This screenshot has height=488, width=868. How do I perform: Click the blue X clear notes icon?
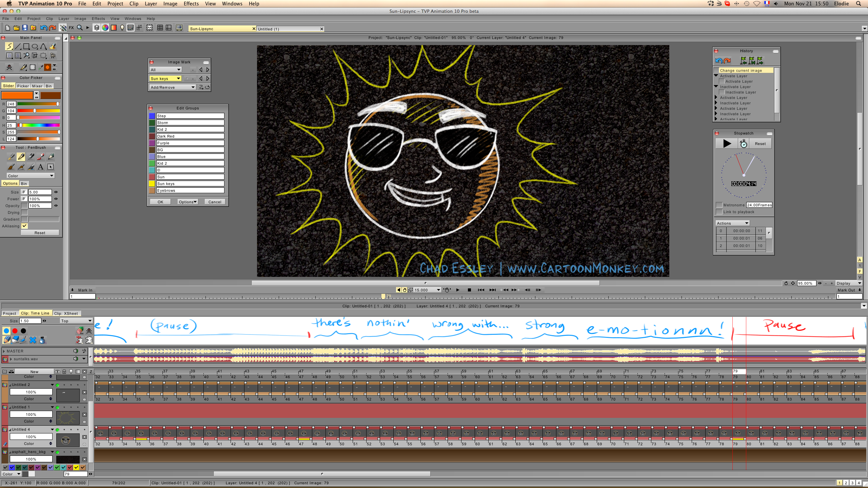pos(33,340)
